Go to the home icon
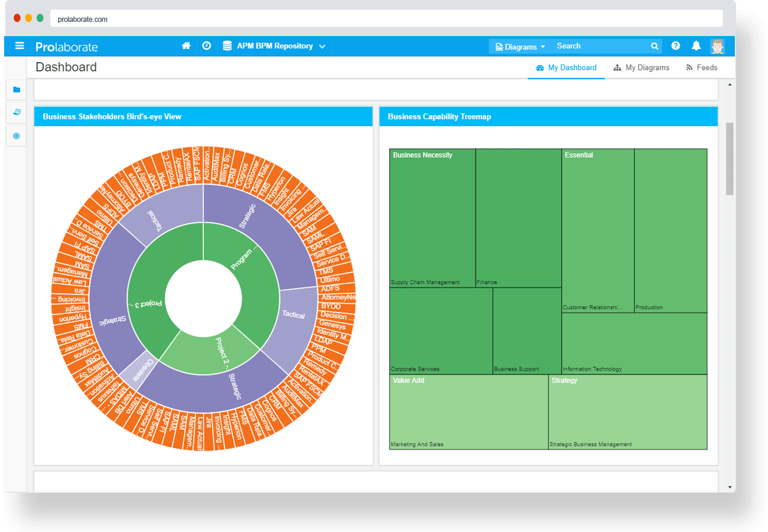The width and height of the screenshot is (768, 532). coord(186,46)
